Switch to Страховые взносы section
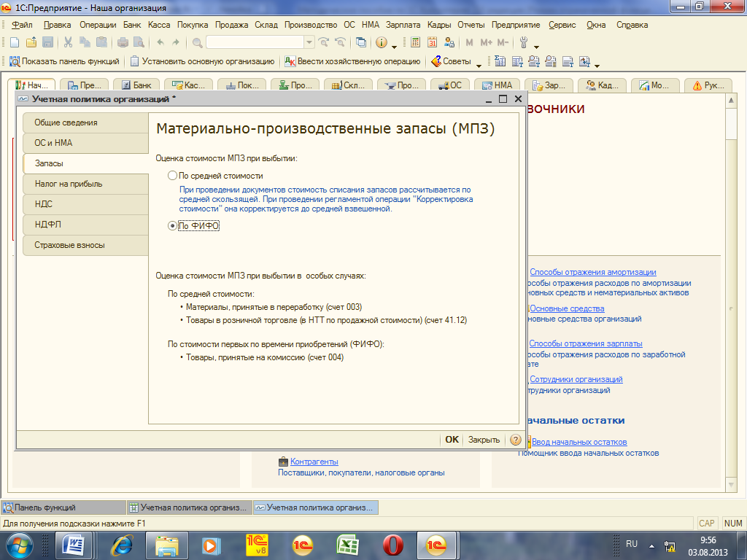 coord(86,245)
